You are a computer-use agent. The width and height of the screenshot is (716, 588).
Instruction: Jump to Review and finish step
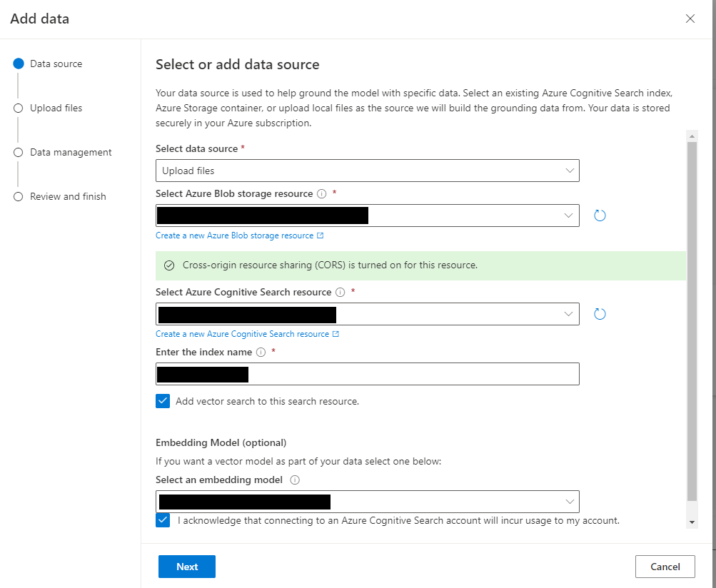(67, 196)
